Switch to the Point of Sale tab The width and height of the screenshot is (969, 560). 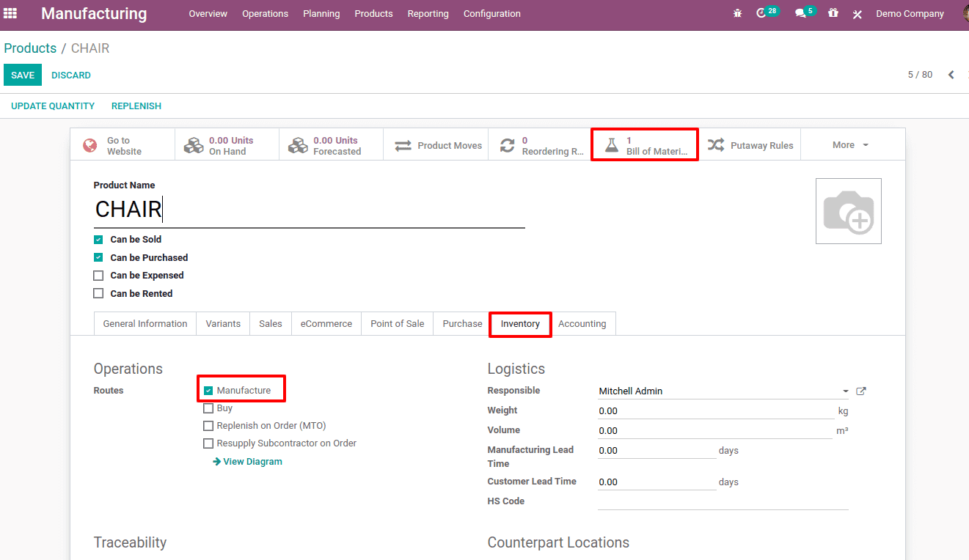point(398,324)
